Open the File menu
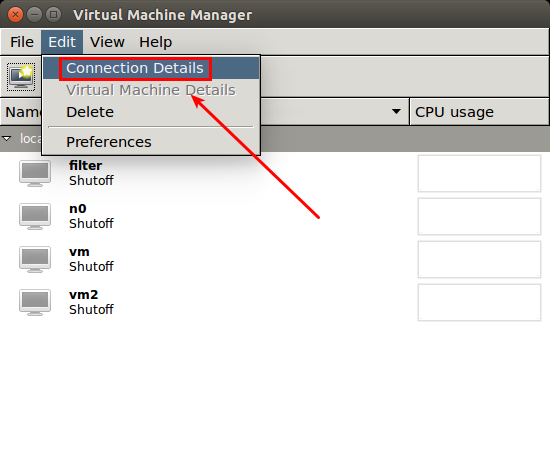The image size is (550, 449). [x=22, y=42]
